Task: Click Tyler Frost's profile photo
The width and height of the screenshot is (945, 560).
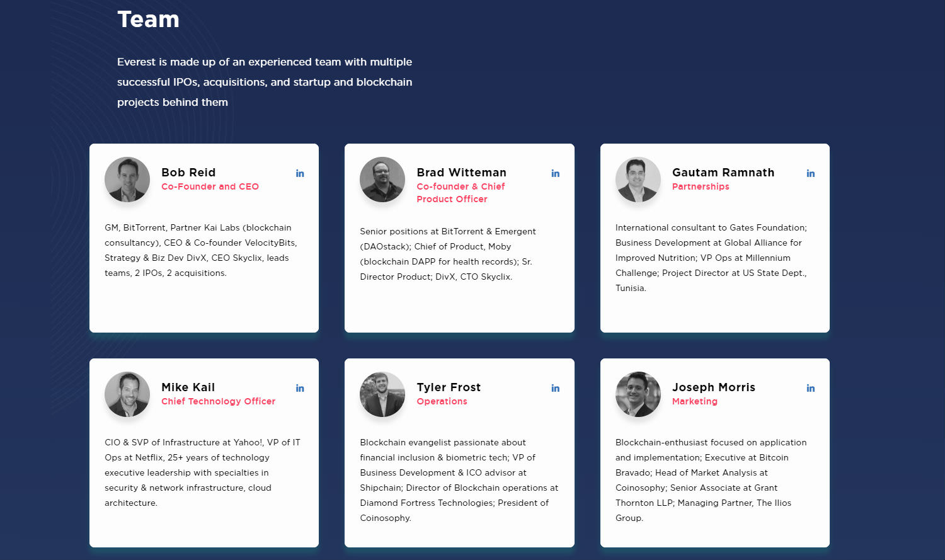Action: point(382,394)
